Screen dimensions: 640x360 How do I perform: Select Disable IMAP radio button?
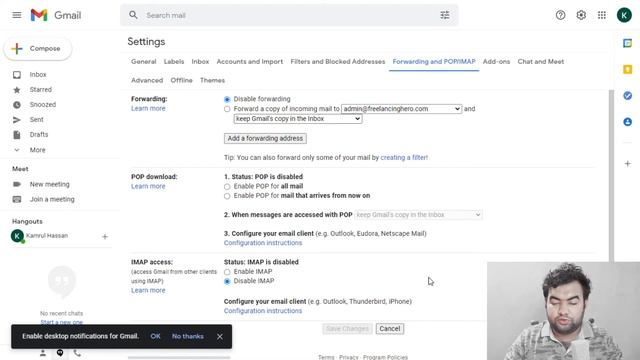coord(227,281)
